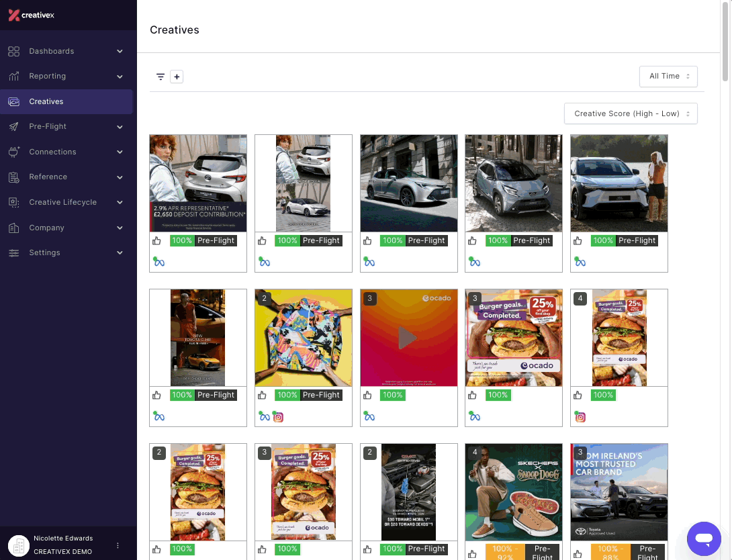Image resolution: width=732 pixels, height=560 pixels.
Task: Open user menu three-dot icon
Action: [x=118, y=545]
